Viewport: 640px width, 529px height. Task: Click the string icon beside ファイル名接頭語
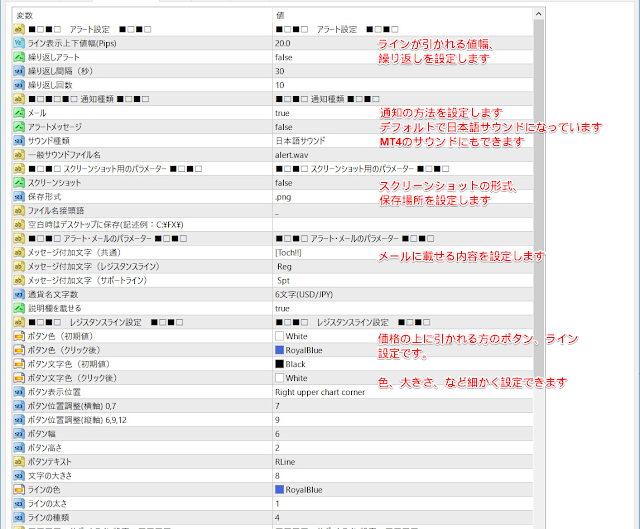coord(19,211)
